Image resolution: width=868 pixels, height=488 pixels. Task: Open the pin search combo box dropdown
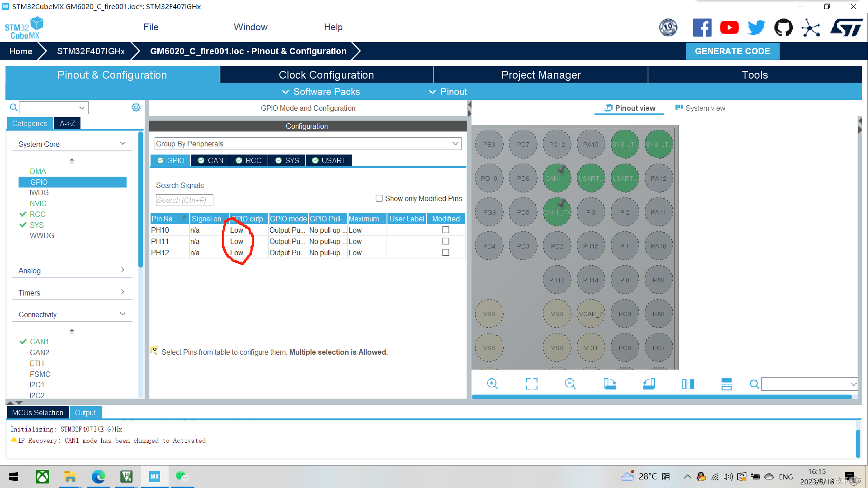pyautogui.click(x=853, y=384)
